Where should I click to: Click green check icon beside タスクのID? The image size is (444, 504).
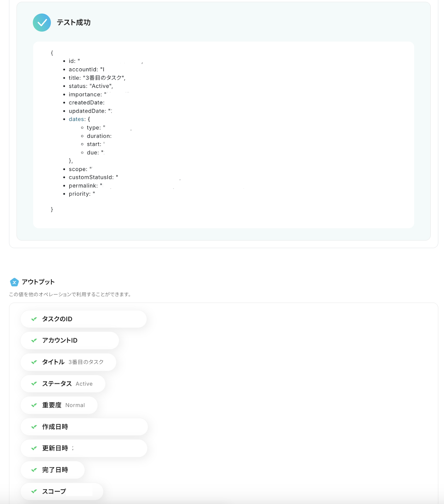[x=34, y=319]
